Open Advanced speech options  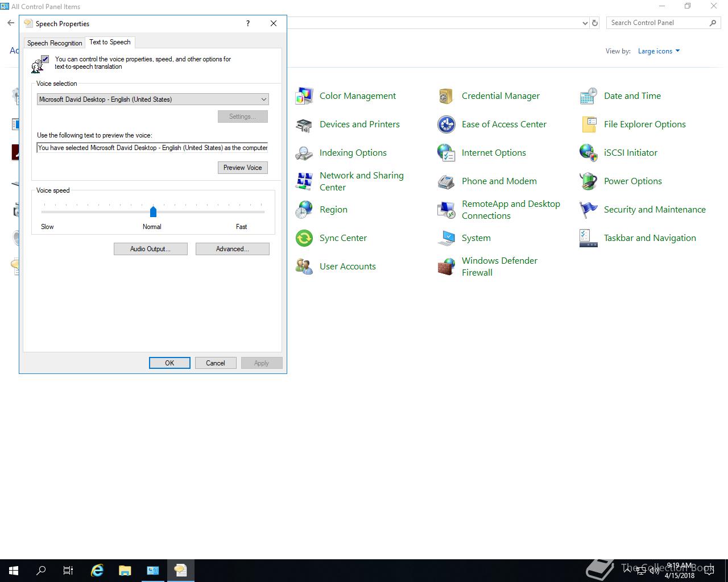pos(232,249)
